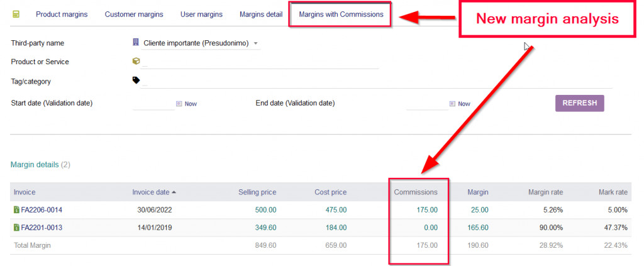
Task: Switch to the Product margins tab
Action: click(62, 14)
